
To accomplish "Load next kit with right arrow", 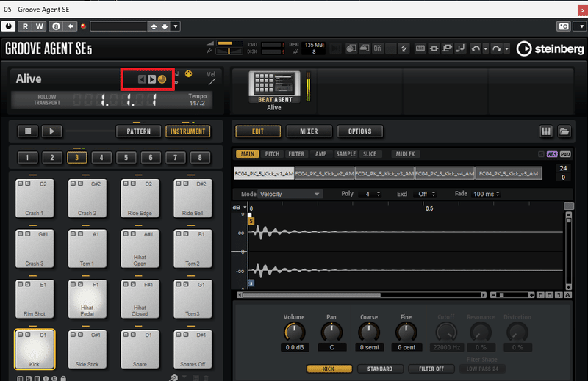I will point(151,79).
